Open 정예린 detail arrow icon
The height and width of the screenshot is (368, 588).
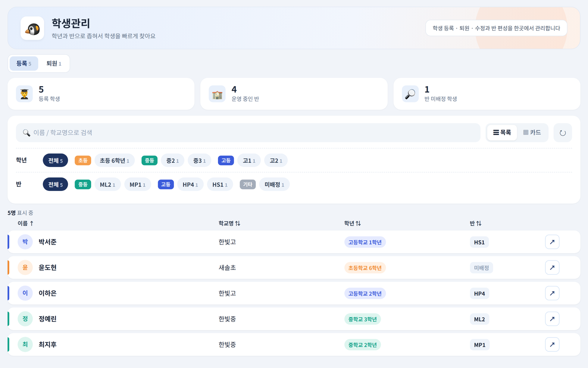click(552, 319)
